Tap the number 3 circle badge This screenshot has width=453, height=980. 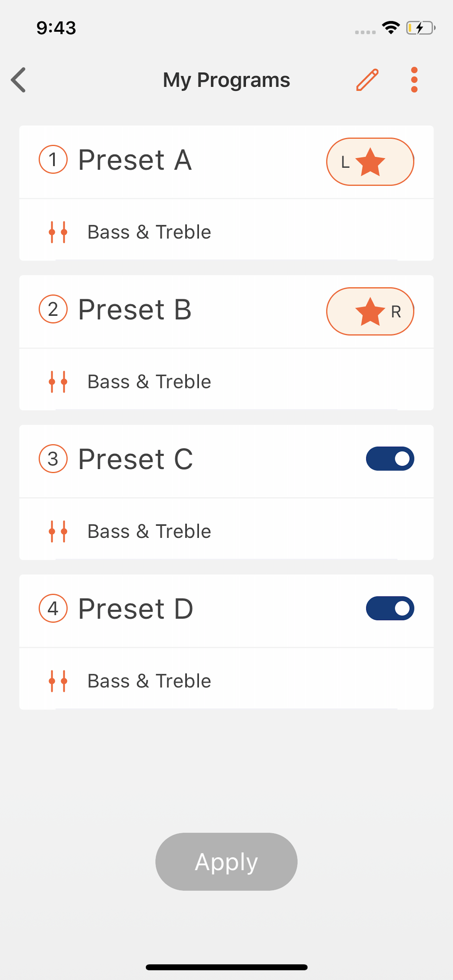(53, 459)
